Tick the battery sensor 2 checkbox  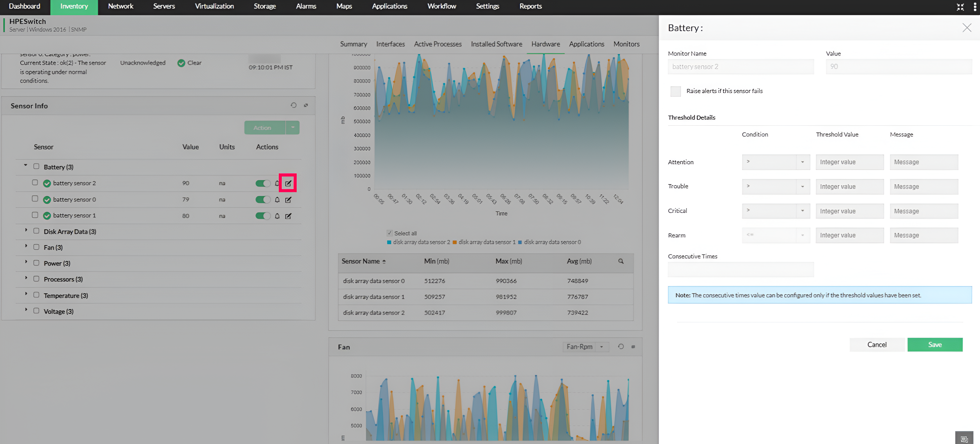(x=35, y=183)
